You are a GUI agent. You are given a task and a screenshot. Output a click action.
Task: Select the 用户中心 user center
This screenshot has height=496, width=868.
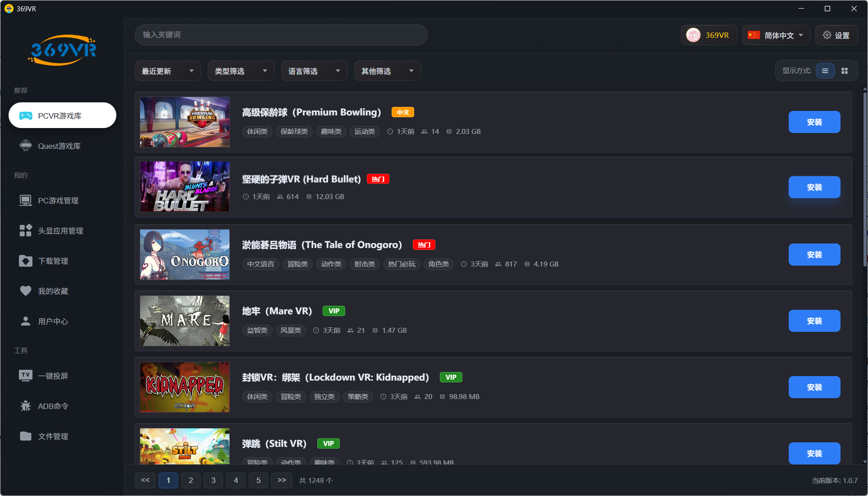click(x=53, y=321)
